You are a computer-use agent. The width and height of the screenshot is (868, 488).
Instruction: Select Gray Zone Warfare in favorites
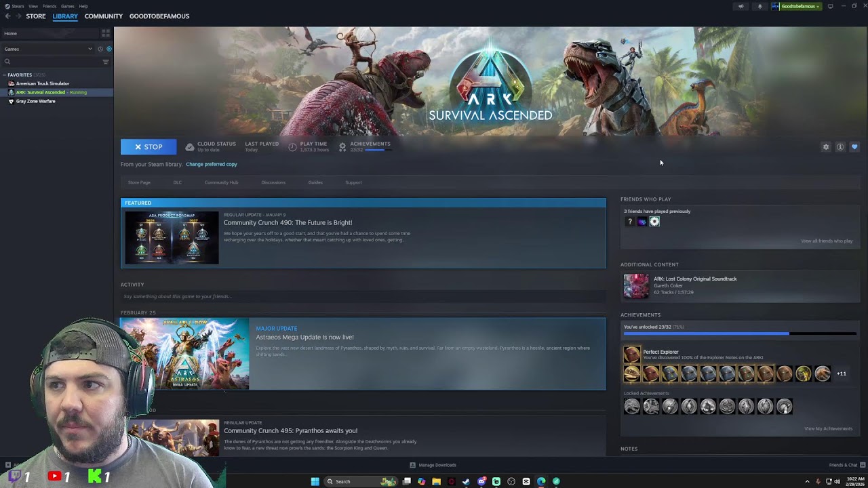(x=35, y=101)
